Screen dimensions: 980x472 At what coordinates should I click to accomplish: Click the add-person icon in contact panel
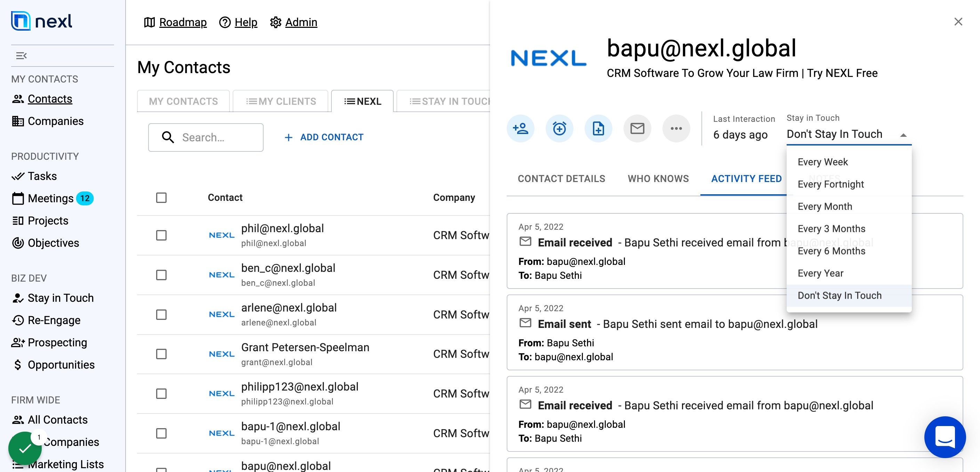click(x=520, y=129)
